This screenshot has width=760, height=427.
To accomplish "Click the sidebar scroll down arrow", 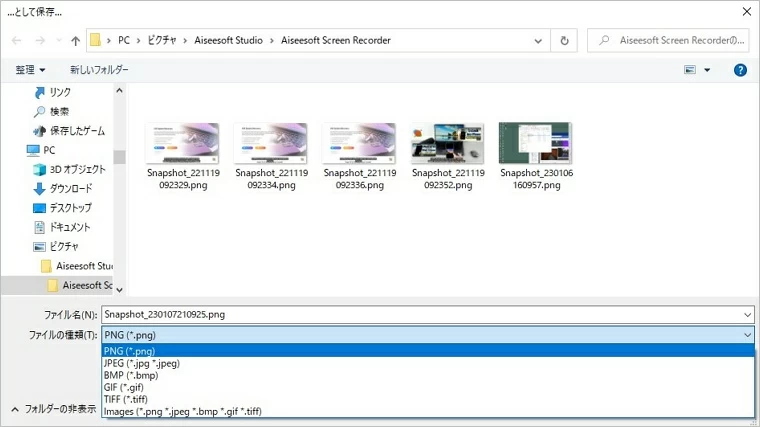I will [x=119, y=290].
